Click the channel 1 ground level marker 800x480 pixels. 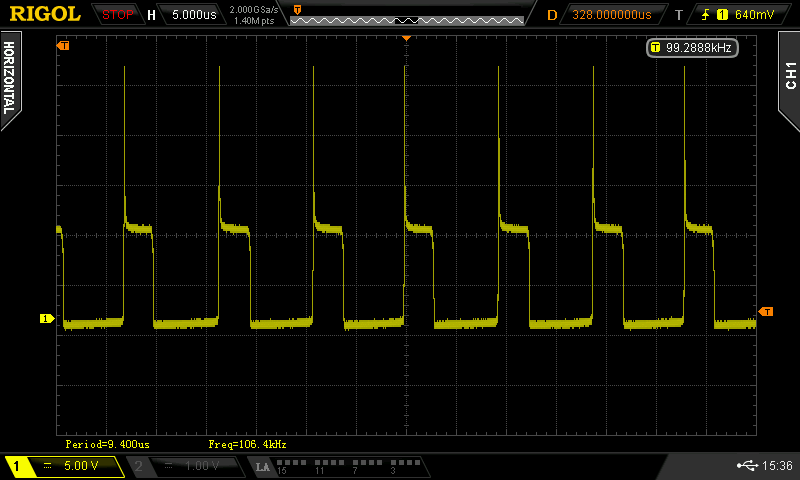tap(46, 319)
